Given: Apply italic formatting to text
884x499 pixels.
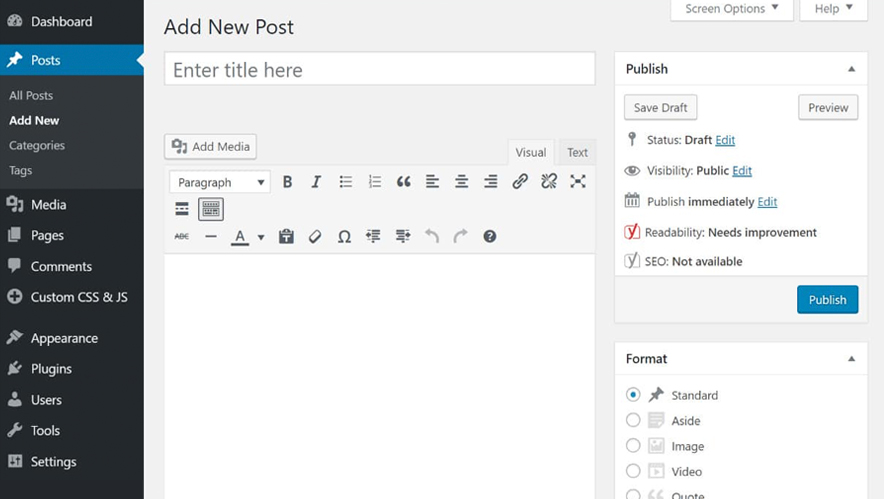Looking at the screenshot, I should tap(316, 182).
